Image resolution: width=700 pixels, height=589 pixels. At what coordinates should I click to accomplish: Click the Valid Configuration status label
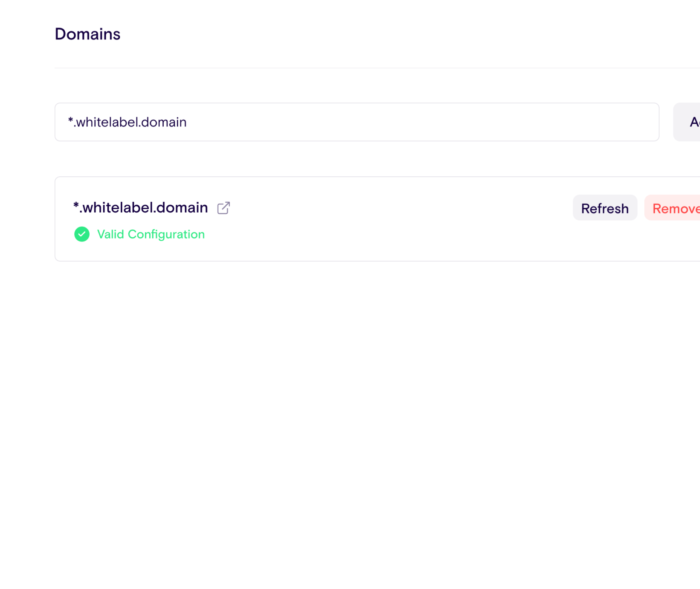(151, 235)
